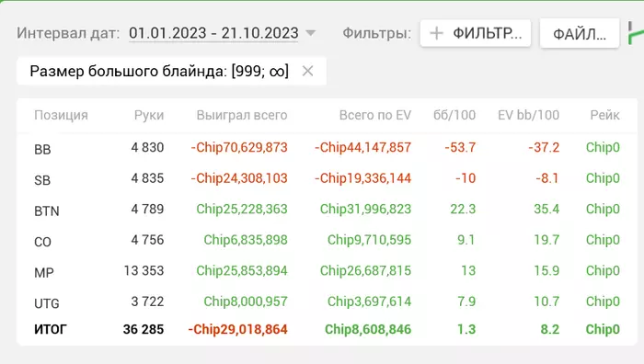Select the UTG position row
This screenshot has height=364, width=644.
click(327, 301)
